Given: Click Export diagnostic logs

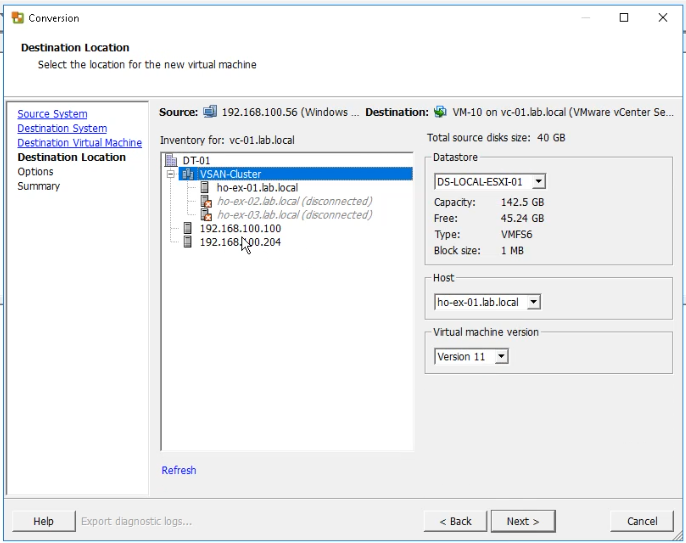Looking at the screenshot, I should (136, 521).
